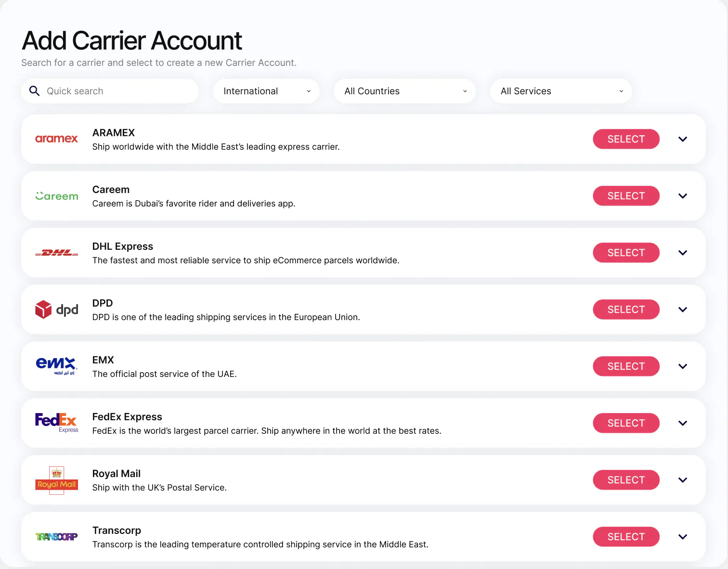Open the All Services dropdown
728x569 pixels.
tap(560, 91)
